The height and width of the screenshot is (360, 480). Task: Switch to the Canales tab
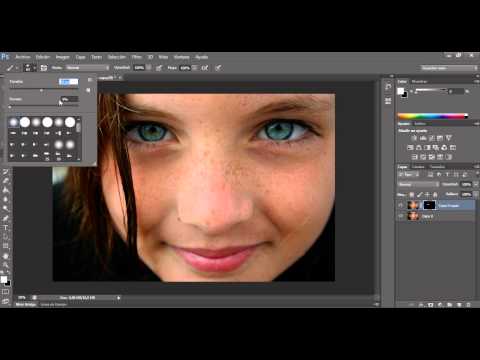point(418,167)
